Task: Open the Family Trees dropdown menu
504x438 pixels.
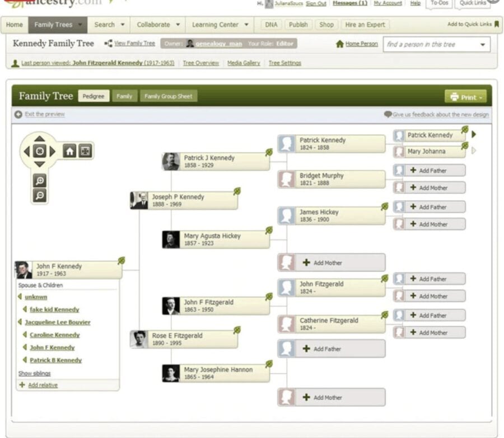Action: (x=58, y=25)
